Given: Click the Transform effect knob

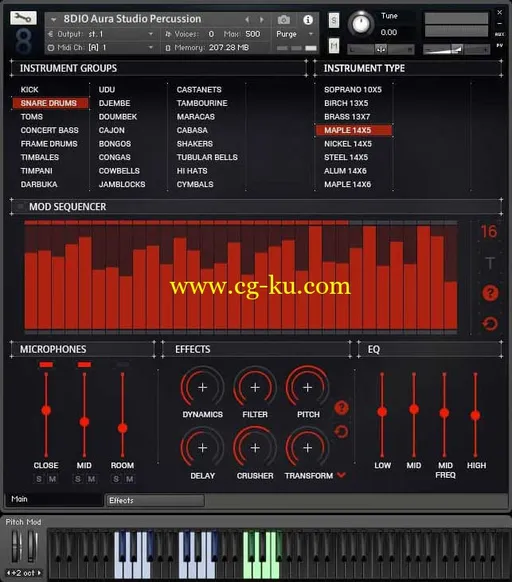Looking at the screenshot, I should point(307,448).
